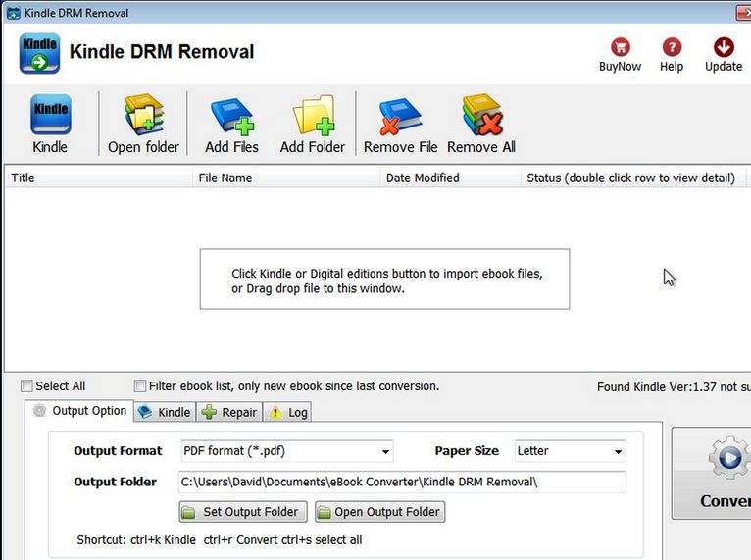
Task: Click the Set Output Folder button
Action: (244, 512)
